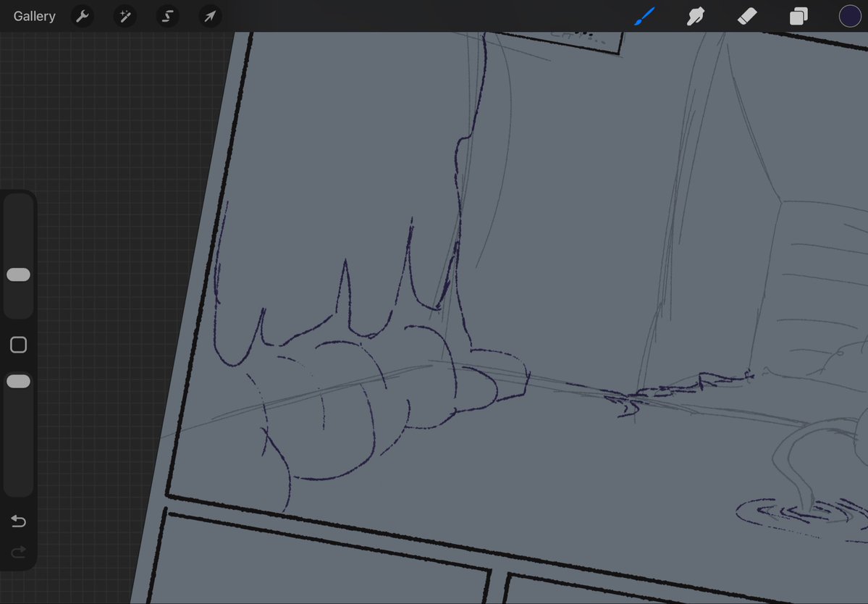This screenshot has width=868, height=604.
Task: Activate the Transform arrow tool
Action: (x=210, y=16)
